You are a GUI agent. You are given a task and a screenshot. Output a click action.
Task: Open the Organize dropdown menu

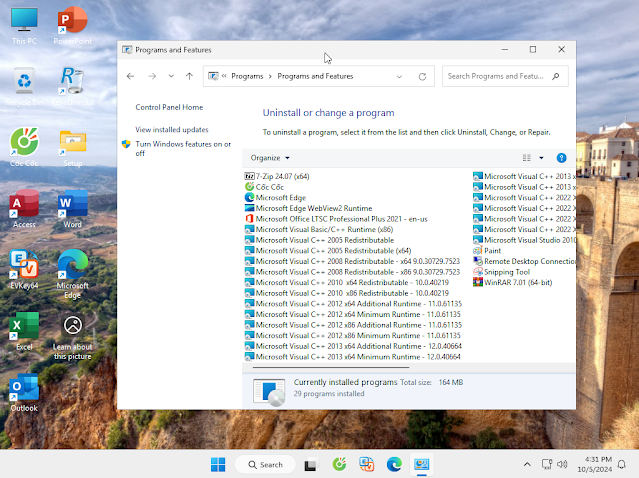coord(270,158)
